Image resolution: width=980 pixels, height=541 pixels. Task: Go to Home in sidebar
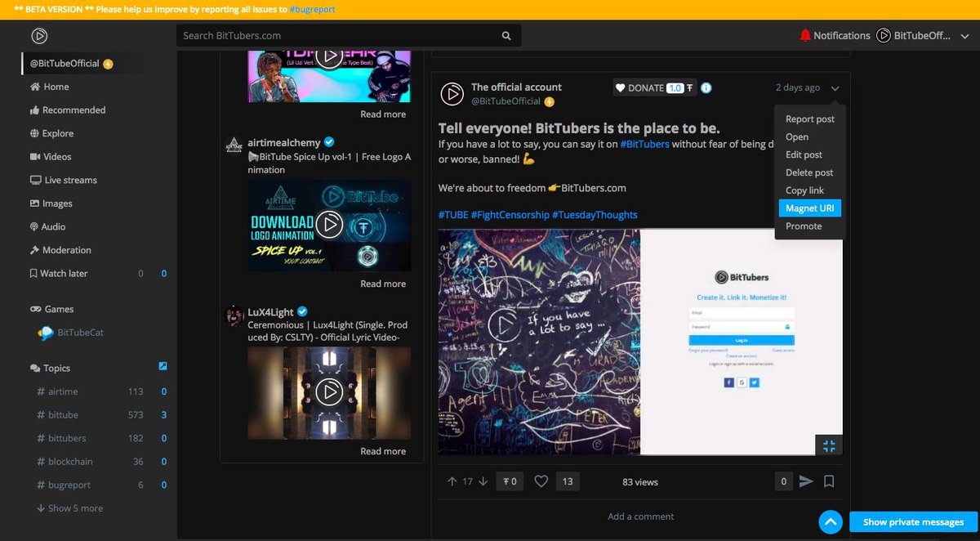tap(49, 87)
